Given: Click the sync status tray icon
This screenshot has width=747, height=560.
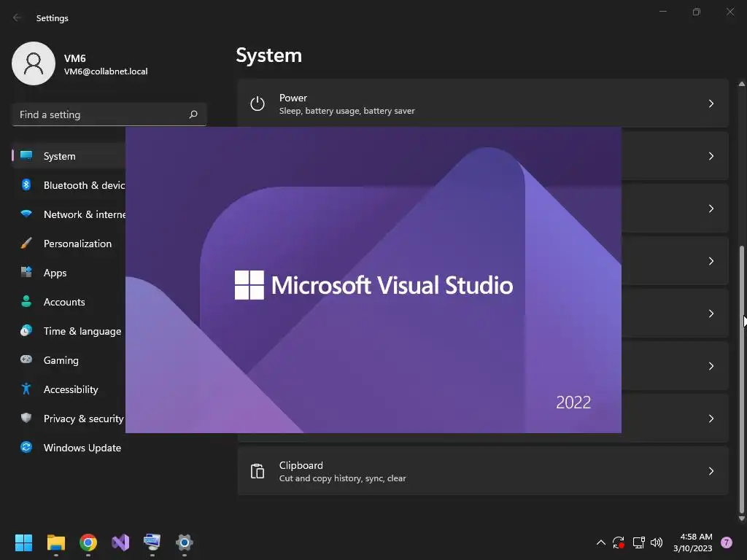Looking at the screenshot, I should point(619,542).
